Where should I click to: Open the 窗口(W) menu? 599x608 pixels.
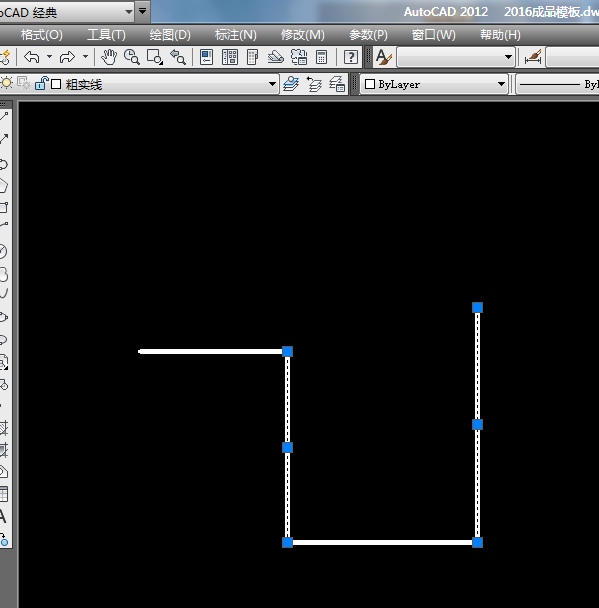coord(433,35)
